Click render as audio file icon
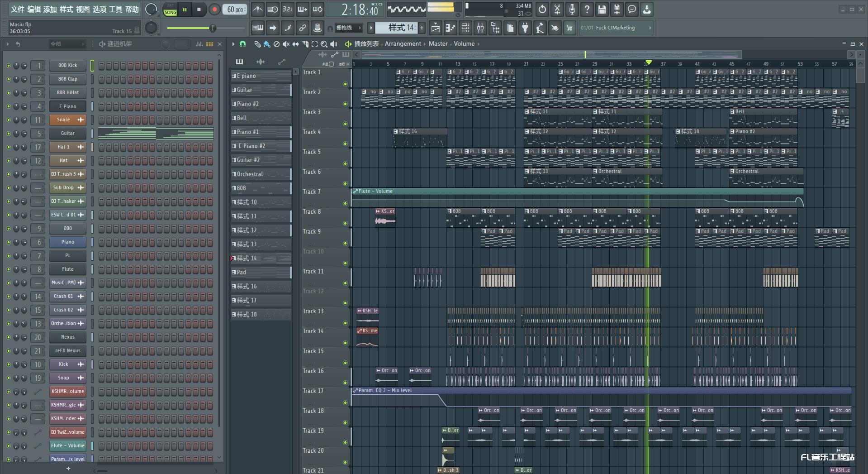 point(617,9)
